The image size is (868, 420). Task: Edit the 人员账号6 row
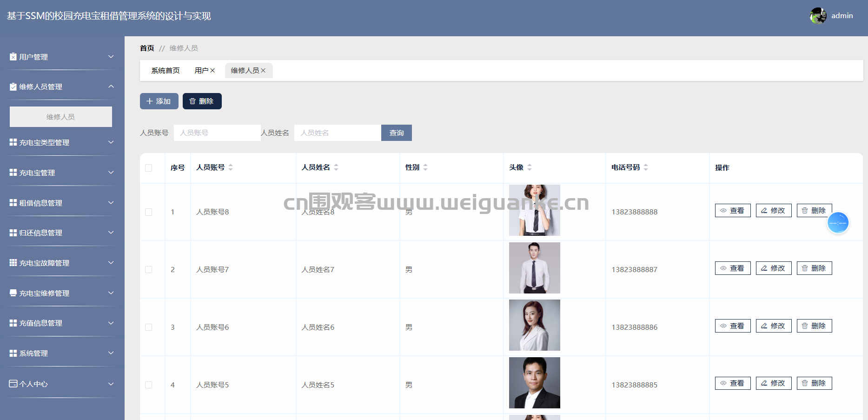[774, 326]
